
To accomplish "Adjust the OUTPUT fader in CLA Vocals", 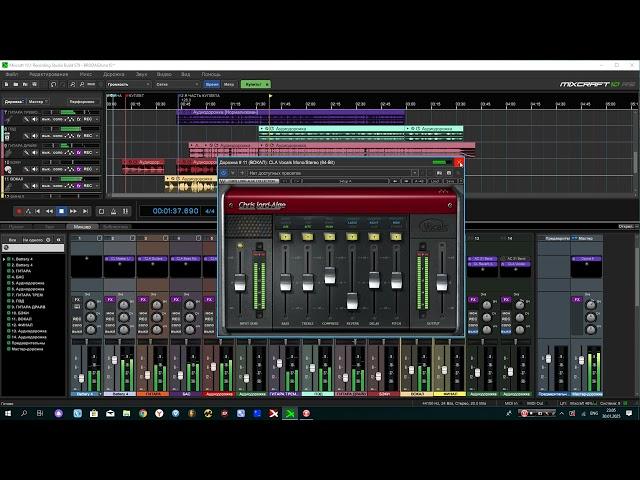I will click(x=442, y=282).
